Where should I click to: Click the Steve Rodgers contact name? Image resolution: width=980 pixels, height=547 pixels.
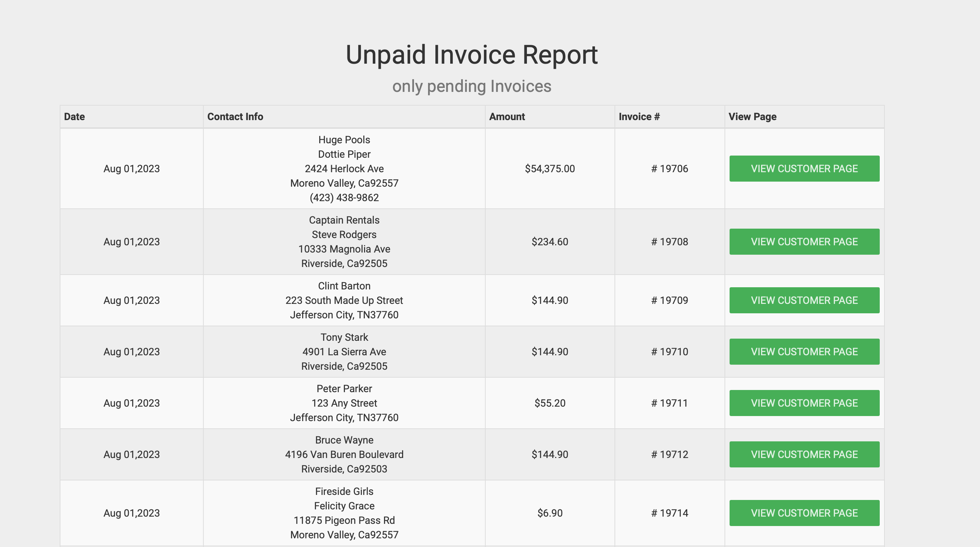(x=344, y=235)
